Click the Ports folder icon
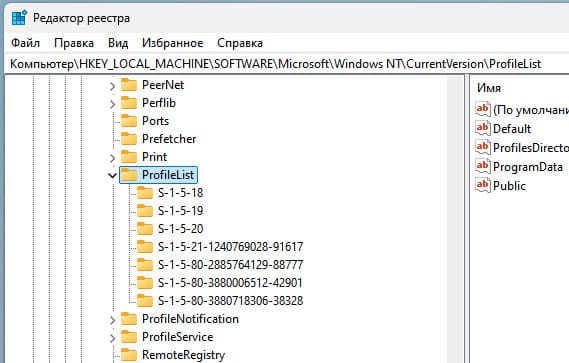569x363 pixels. 129,121
